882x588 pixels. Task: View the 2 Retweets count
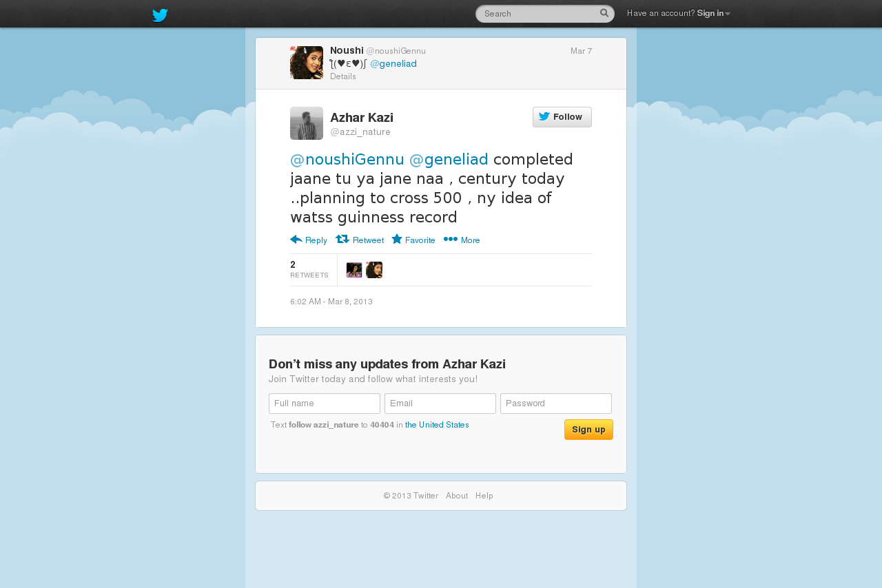point(309,269)
